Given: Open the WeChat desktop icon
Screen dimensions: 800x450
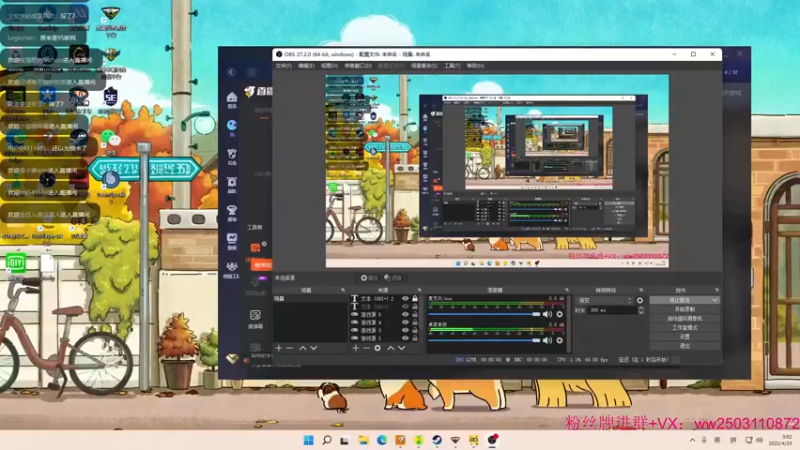Looking at the screenshot, I should [x=110, y=140].
